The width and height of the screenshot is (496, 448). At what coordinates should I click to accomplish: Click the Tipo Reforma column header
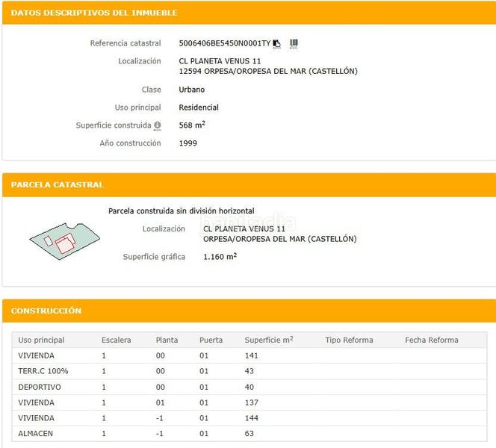349,340
